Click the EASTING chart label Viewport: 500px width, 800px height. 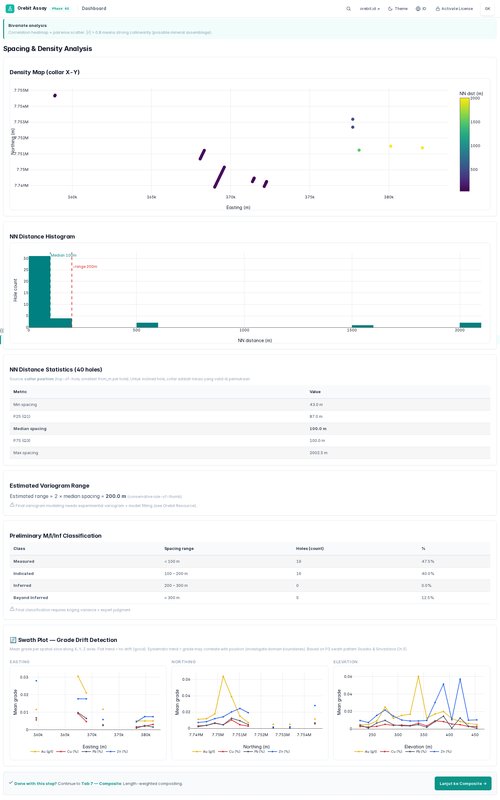tap(19, 662)
